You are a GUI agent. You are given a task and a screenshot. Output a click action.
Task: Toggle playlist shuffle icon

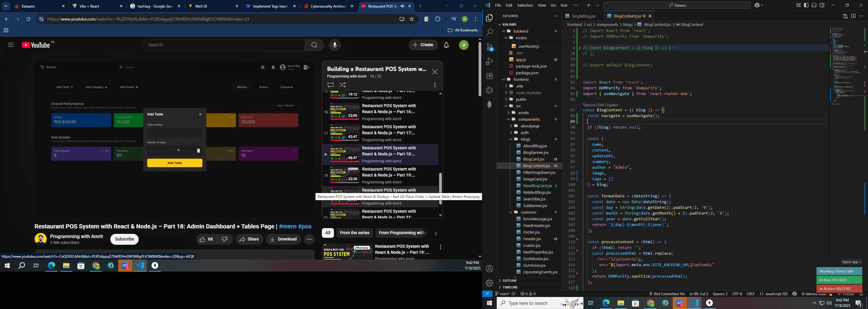coord(343,85)
